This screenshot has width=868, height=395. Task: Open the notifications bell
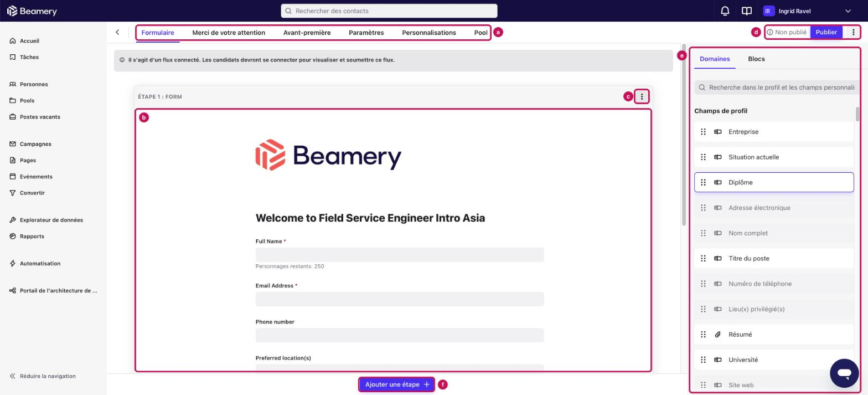(x=725, y=11)
